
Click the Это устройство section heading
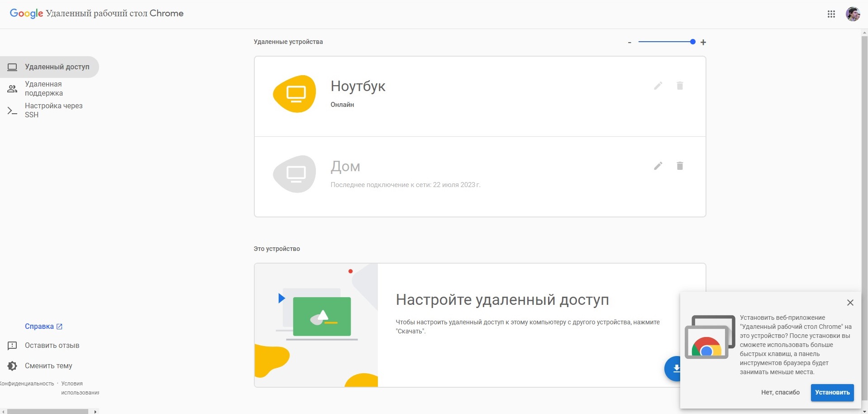coord(277,249)
